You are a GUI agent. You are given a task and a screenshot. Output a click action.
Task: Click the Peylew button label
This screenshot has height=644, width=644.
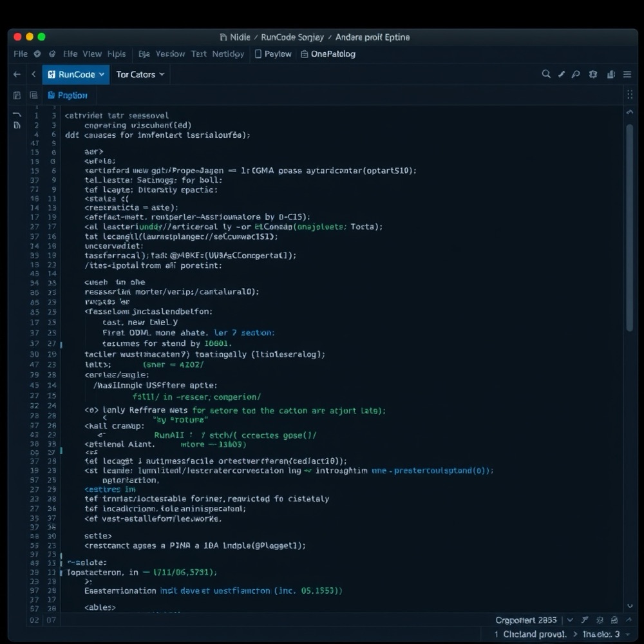(278, 54)
